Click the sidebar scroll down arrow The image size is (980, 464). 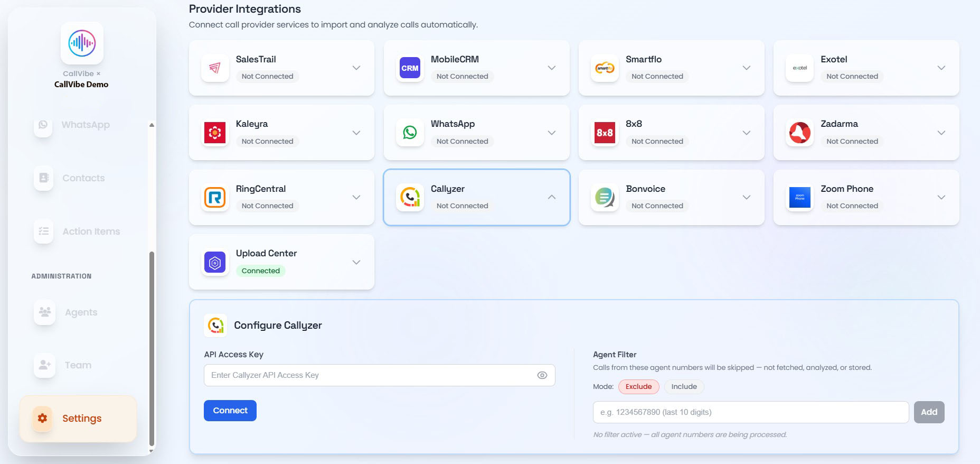pyautogui.click(x=152, y=451)
